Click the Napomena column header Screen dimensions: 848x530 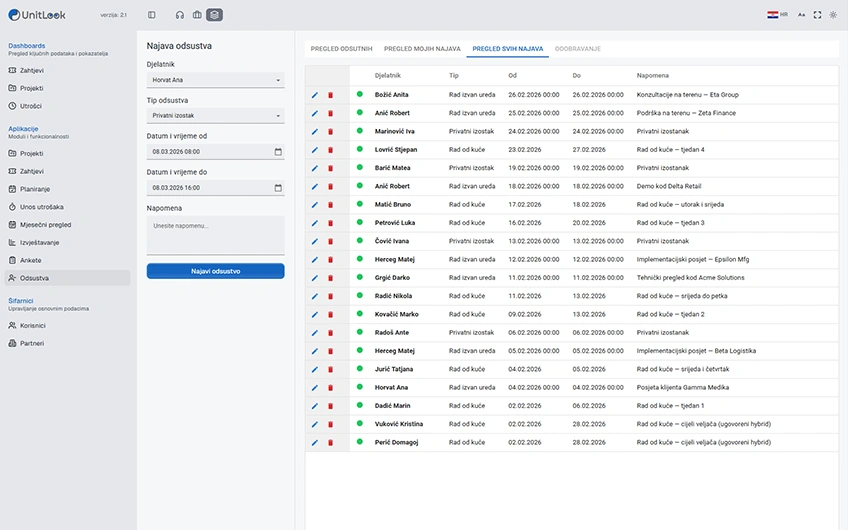coord(653,76)
